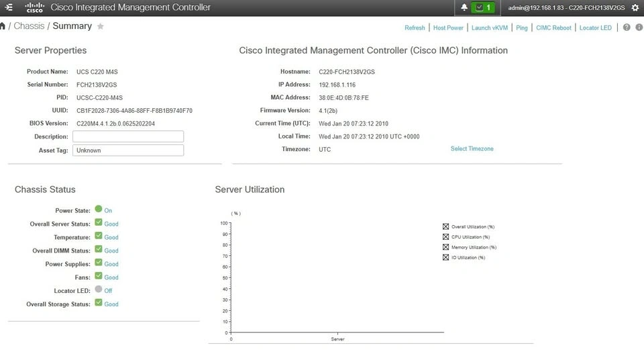644x350 pixels.
Task: Open the settings gear icon
Action: coord(635,7)
